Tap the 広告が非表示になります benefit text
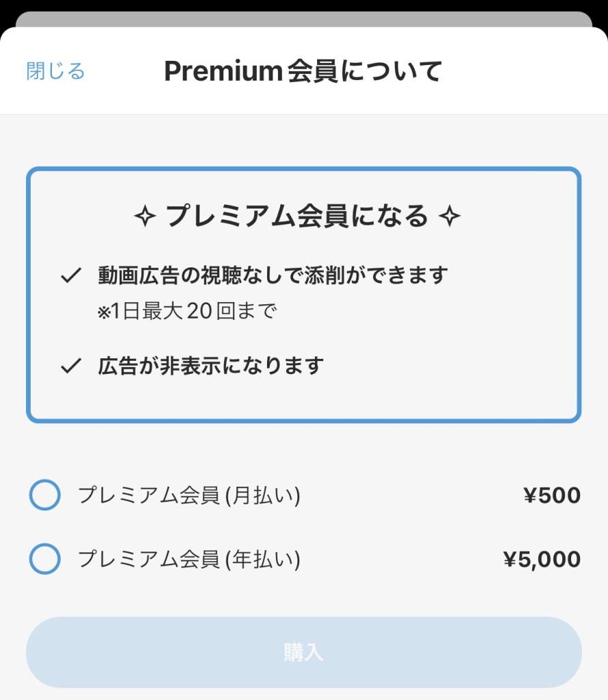 [211, 366]
